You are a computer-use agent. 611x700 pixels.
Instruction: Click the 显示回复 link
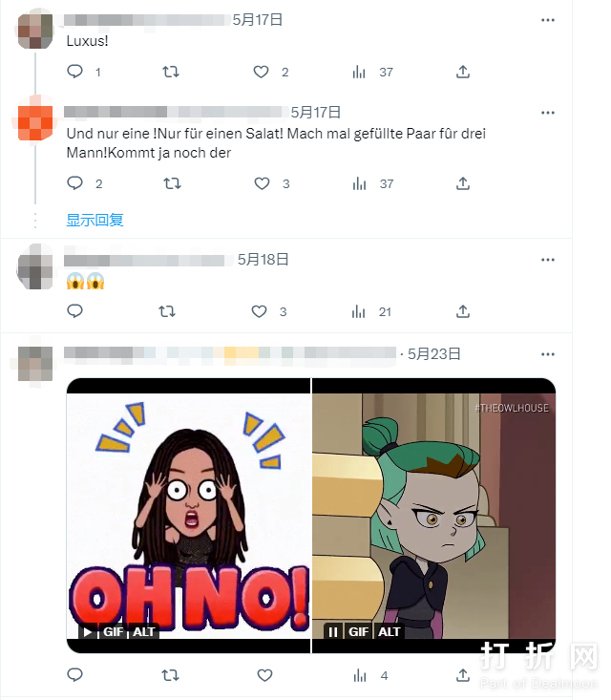coord(95,220)
